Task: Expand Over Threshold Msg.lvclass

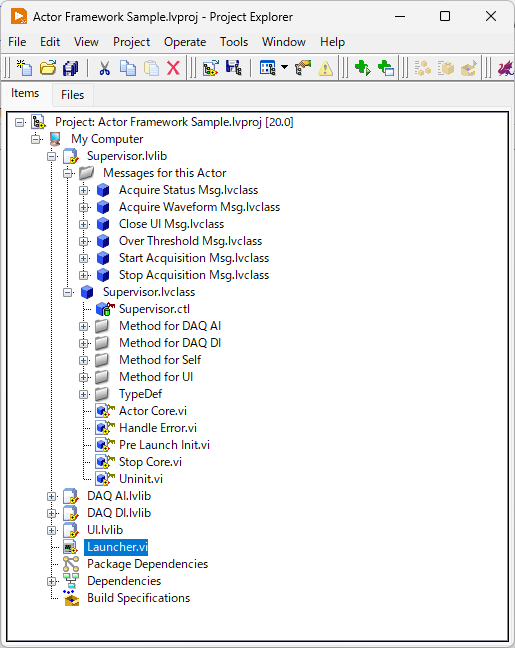Action: [84, 241]
